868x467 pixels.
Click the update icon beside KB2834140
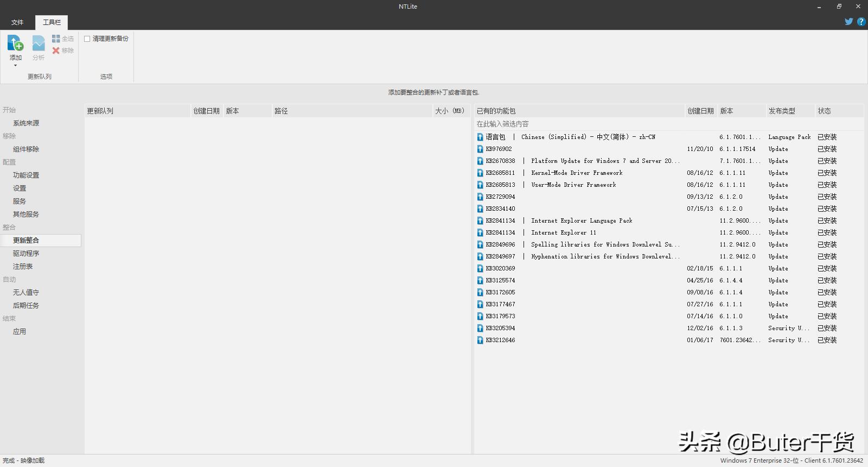pyautogui.click(x=480, y=209)
